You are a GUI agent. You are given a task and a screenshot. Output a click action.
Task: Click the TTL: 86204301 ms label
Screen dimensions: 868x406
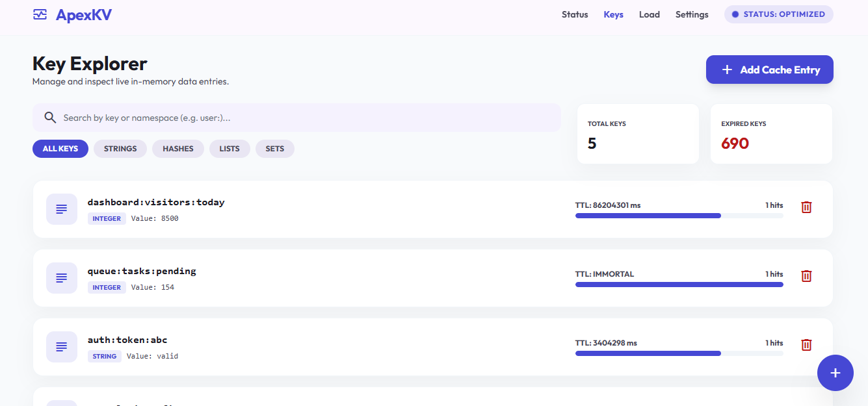click(608, 205)
